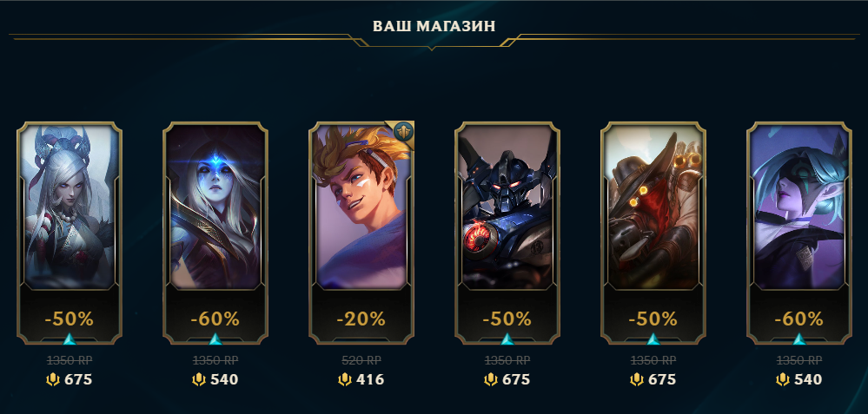Click the RP coin icon beside last 540 price
This screenshot has height=414, width=868.
[x=782, y=380]
